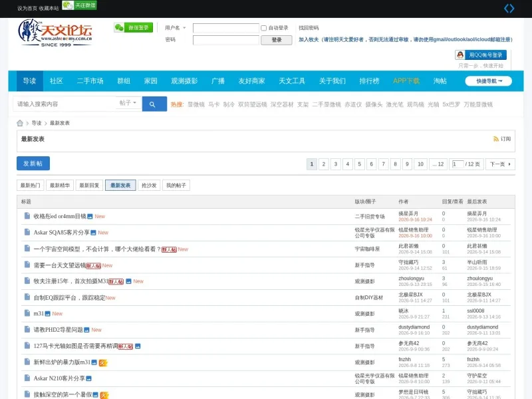
Task: Click the 发新帖 button
Action: (33, 163)
